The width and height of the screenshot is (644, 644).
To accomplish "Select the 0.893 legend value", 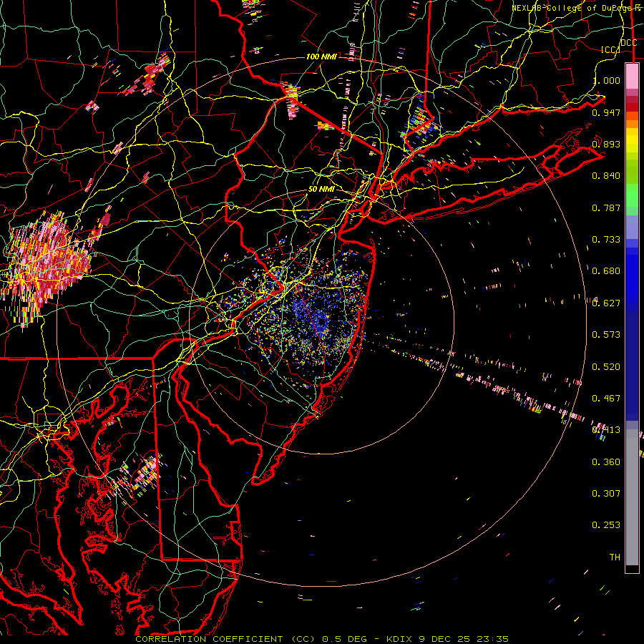I will click(606, 144).
